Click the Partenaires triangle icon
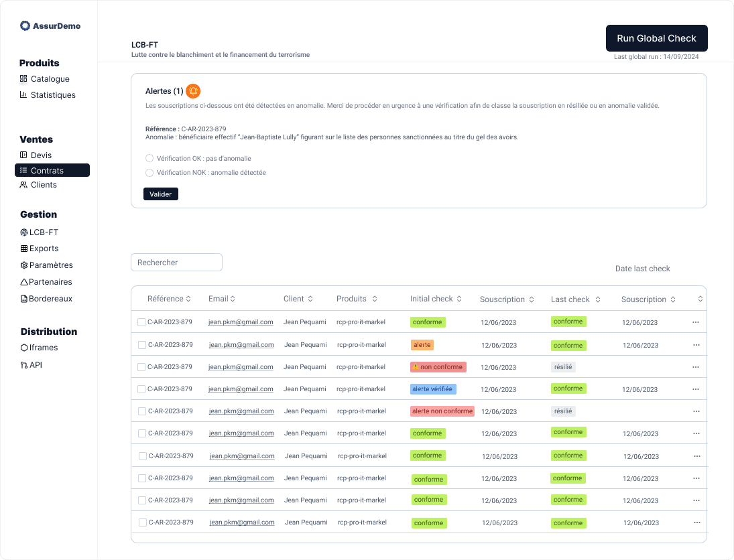 [24, 282]
